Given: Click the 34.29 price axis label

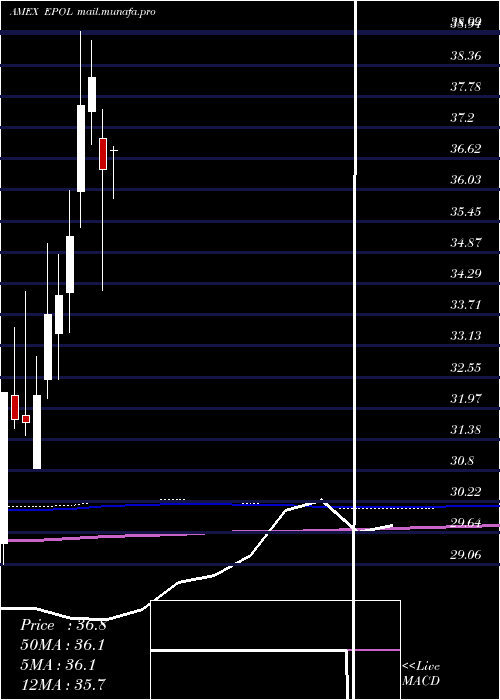Looking at the screenshot, I should tap(466, 273).
